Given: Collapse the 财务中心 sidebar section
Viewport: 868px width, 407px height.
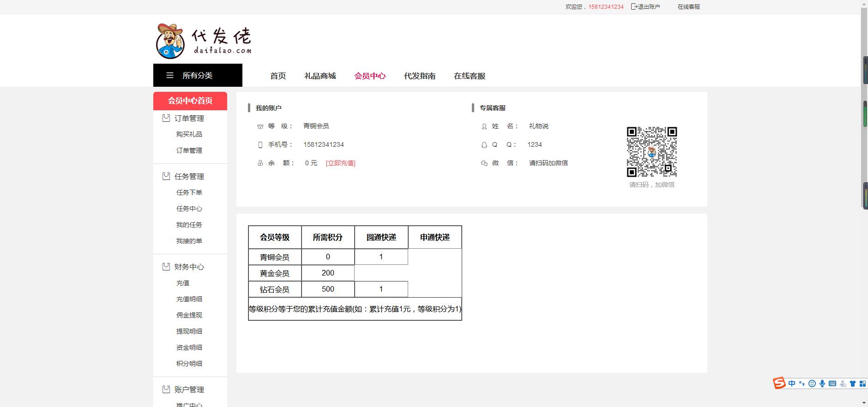Looking at the screenshot, I should pyautogui.click(x=183, y=267).
